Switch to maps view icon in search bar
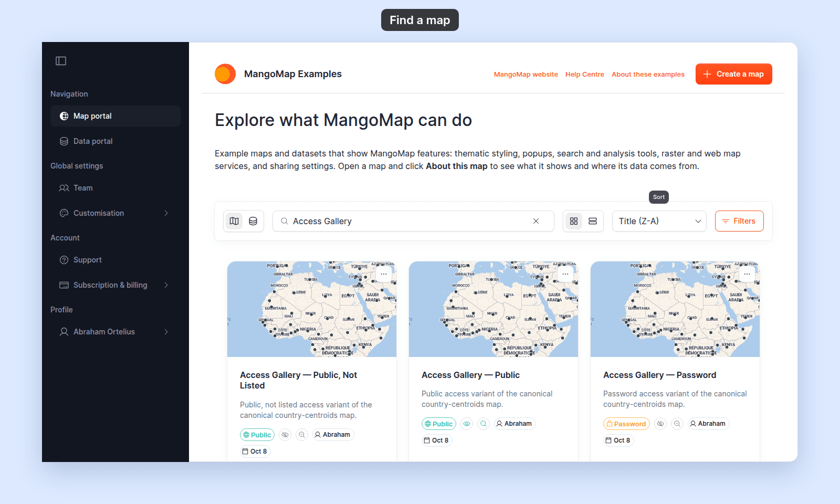Viewport: 840px width, 504px height. click(x=234, y=221)
